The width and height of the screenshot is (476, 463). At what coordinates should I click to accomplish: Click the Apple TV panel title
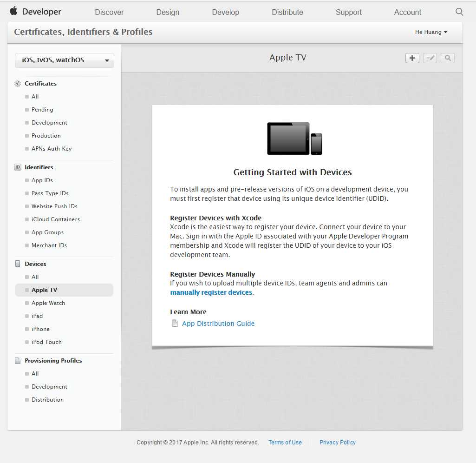(x=288, y=58)
